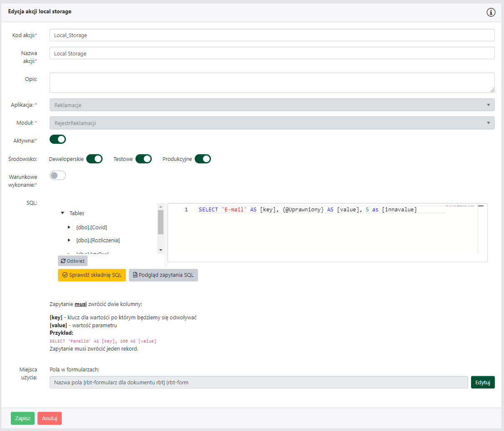Viewport: 504px width, 431px height.
Task: Toggle the Aktywna switch
Action: pos(58,139)
